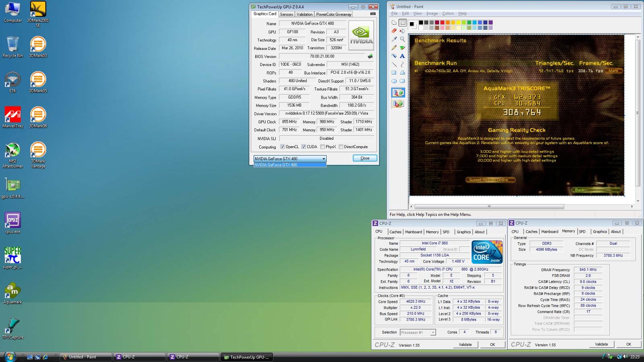Select the Brush tool in Paint
The width and height of the screenshot is (644, 362).
point(402,48)
